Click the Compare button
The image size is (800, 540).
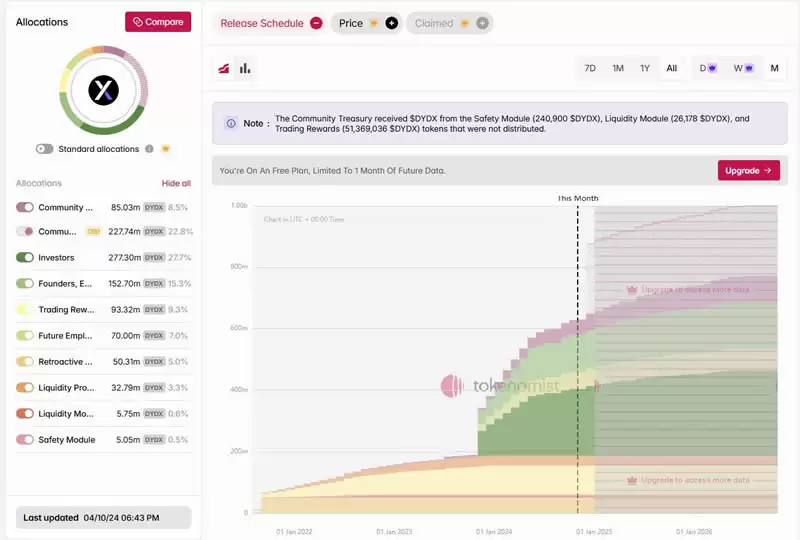158,22
